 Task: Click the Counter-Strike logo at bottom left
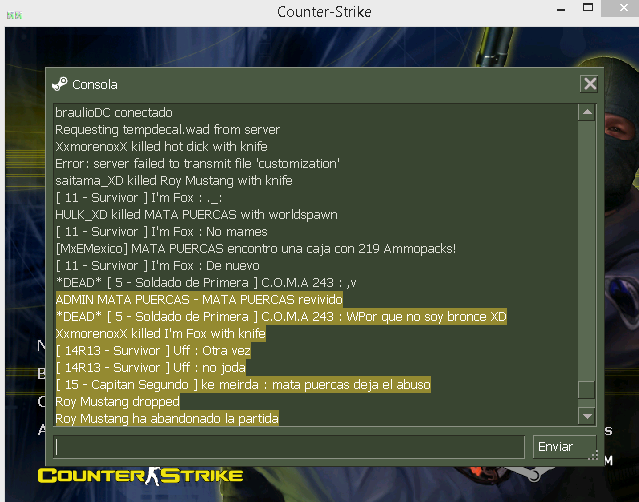pyautogui.click(x=140, y=476)
